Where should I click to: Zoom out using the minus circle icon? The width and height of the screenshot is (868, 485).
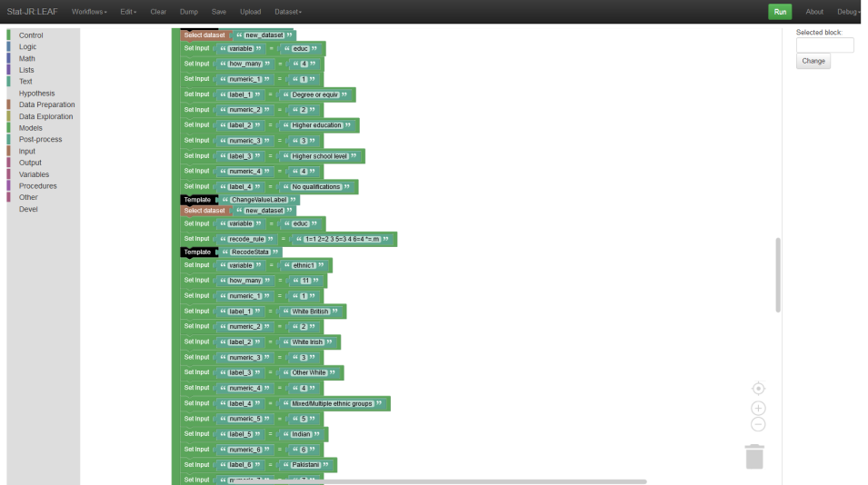(x=758, y=424)
